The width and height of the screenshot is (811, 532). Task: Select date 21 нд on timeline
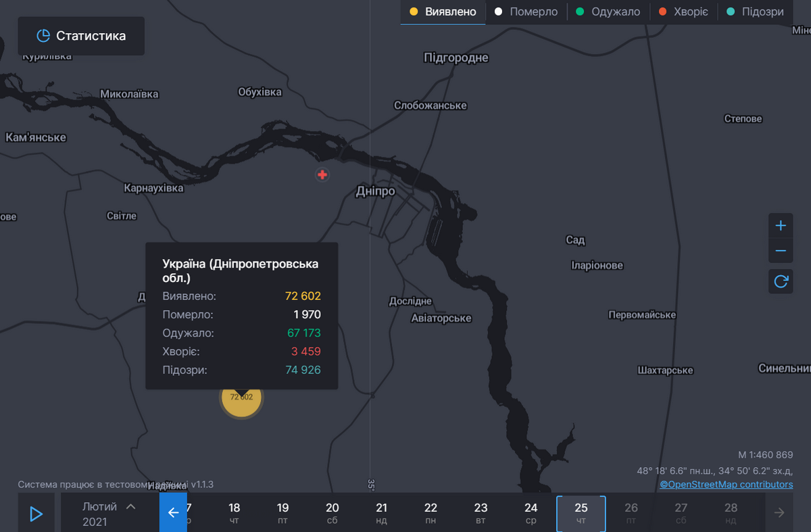coord(382,513)
